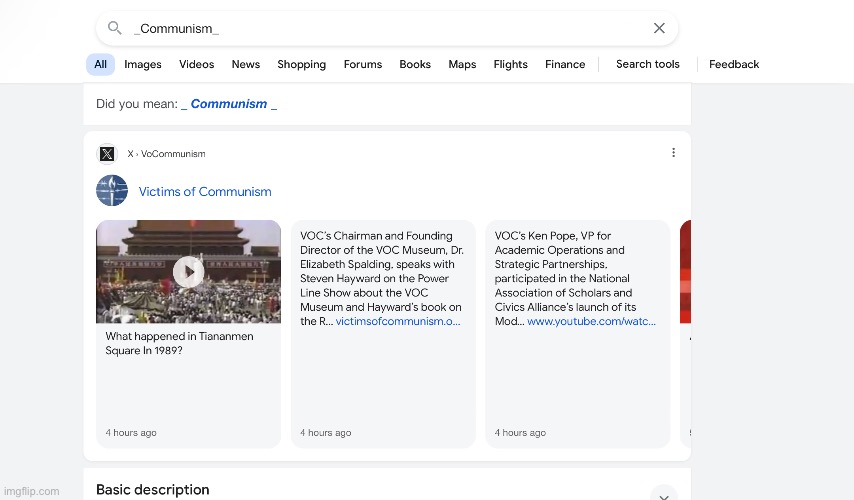Clear the search box with X icon
Image resolution: width=854 pixels, height=500 pixels.
(x=659, y=28)
